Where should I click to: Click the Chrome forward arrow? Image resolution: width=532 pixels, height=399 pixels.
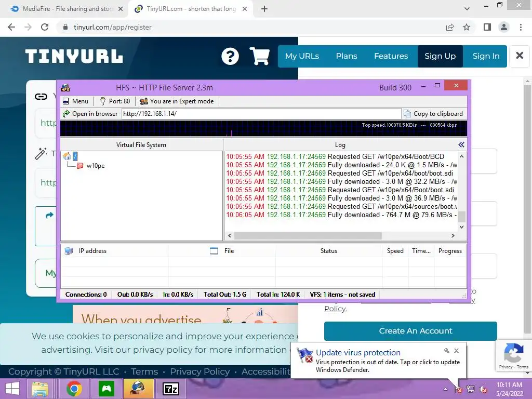tap(28, 27)
